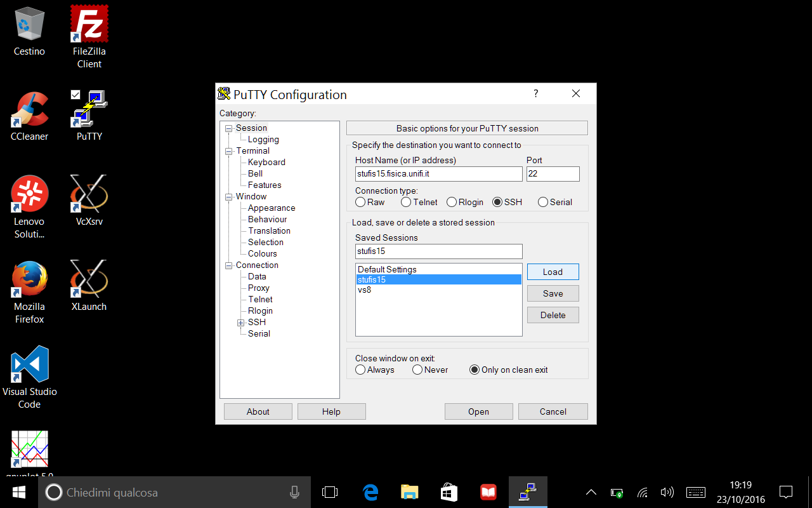
Task: Select the Mozilla Firefox desktop icon
Action: [x=29, y=292]
